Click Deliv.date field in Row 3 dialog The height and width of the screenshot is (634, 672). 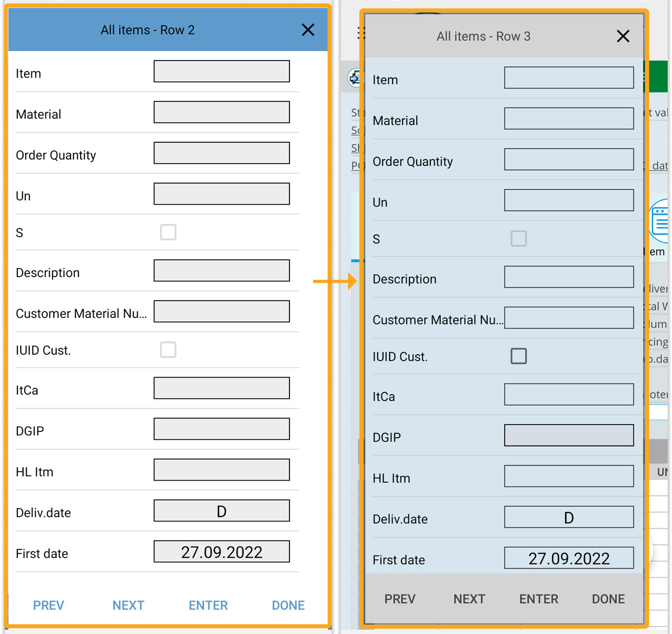coord(569,517)
